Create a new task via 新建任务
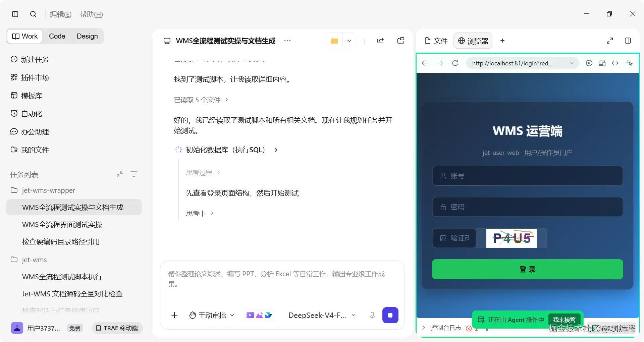This screenshot has width=644, height=342. [x=30, y=59]
